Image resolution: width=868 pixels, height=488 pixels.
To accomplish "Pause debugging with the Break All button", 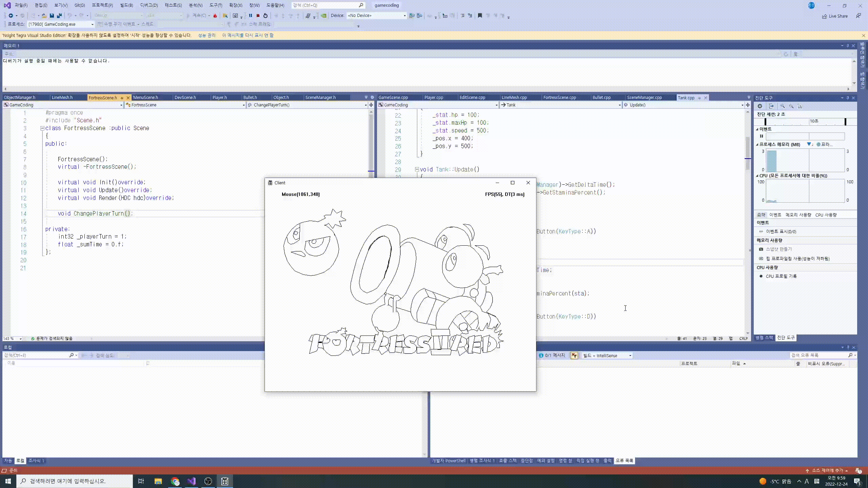I will (251, 16).
